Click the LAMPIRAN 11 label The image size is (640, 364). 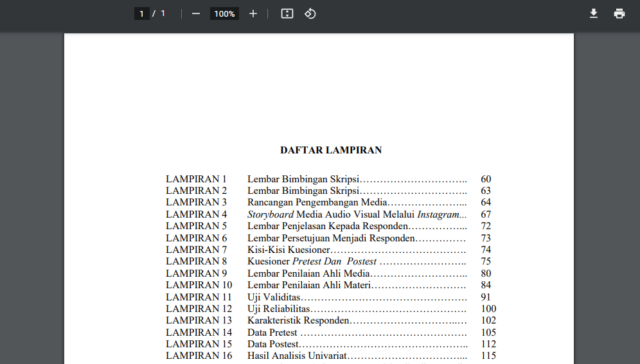(x=199, y=297)
